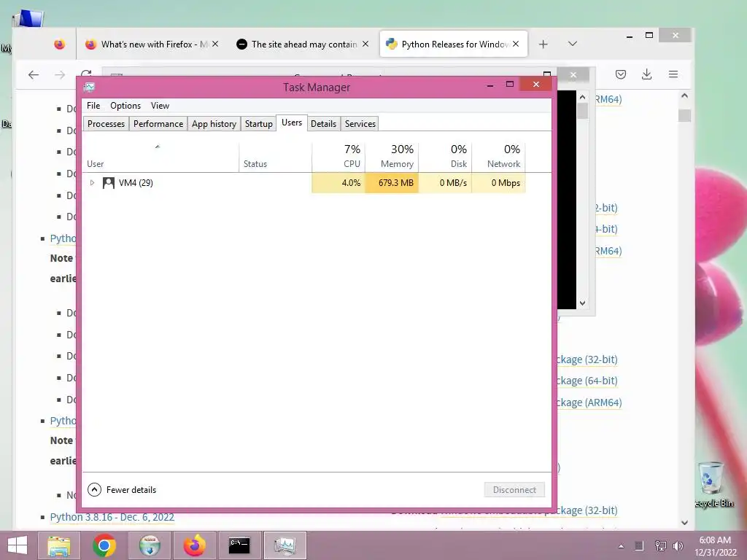Open the Task Manager title bar icon

point(89,87)
